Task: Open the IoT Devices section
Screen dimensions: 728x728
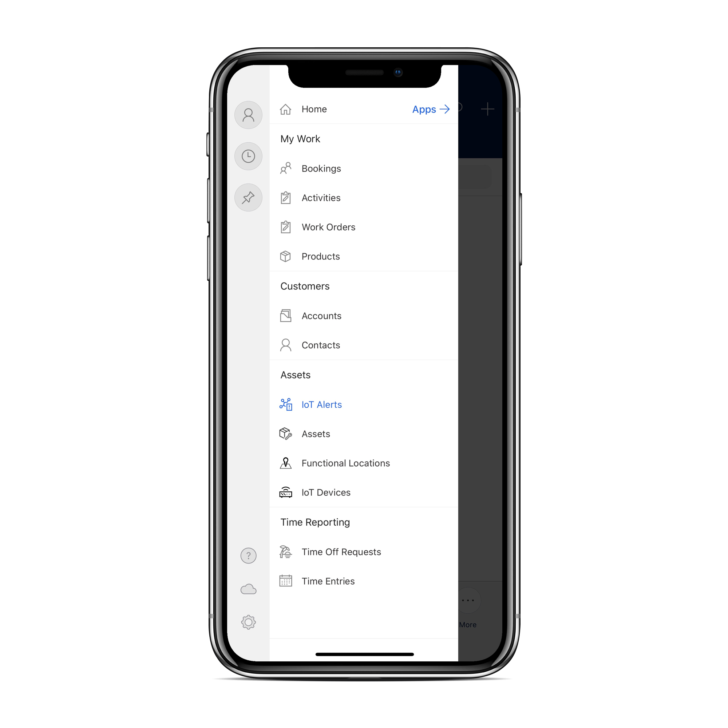Action: click(326, 492)
